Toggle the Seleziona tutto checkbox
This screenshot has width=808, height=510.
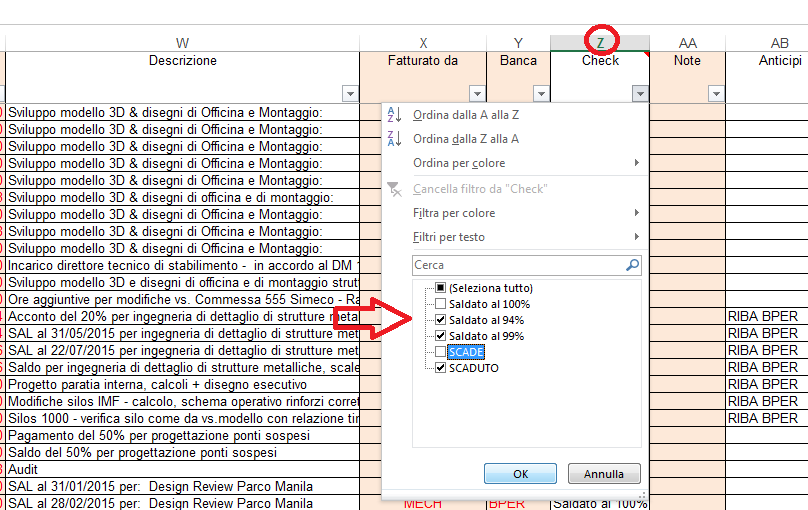point(441,288)
